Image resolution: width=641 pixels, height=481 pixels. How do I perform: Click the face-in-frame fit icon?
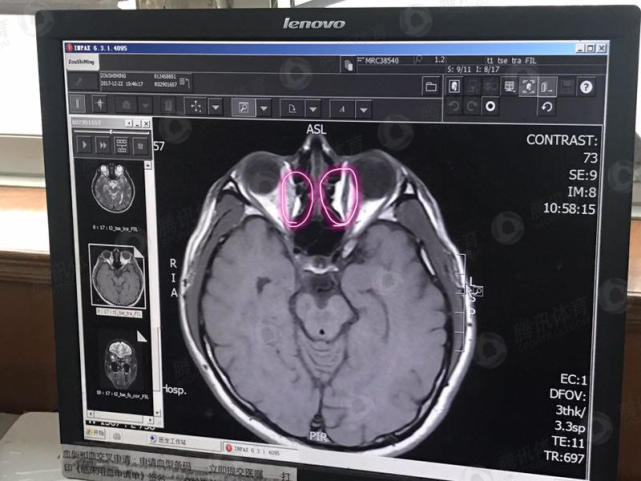528,87
